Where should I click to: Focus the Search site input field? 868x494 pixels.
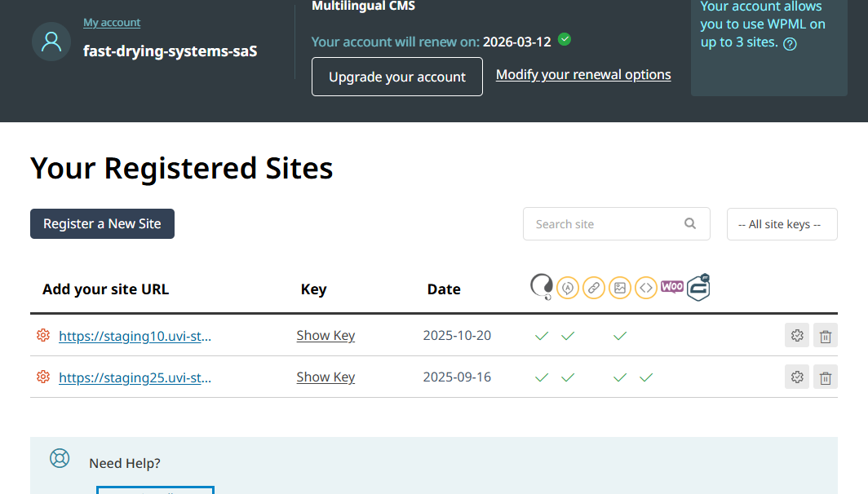(x=604, y=224)
